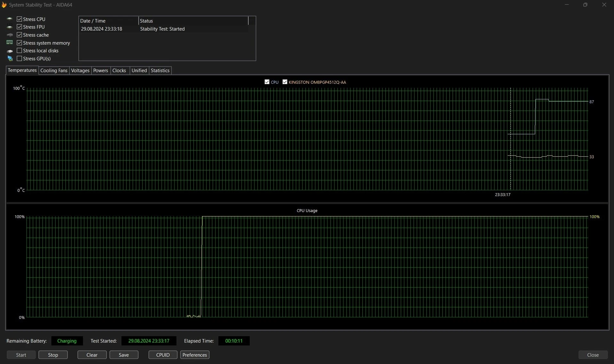Click the CPU Usage graph title

pyautogui.click(x=307, y=210)
